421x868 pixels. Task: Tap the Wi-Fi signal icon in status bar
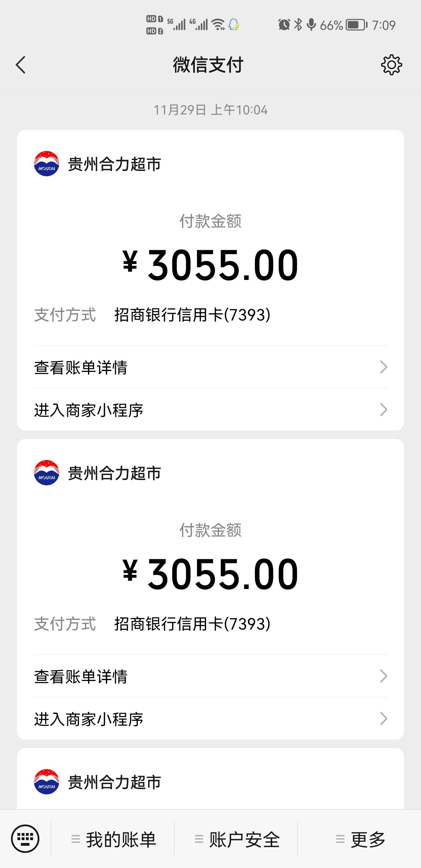pos(218,25)
